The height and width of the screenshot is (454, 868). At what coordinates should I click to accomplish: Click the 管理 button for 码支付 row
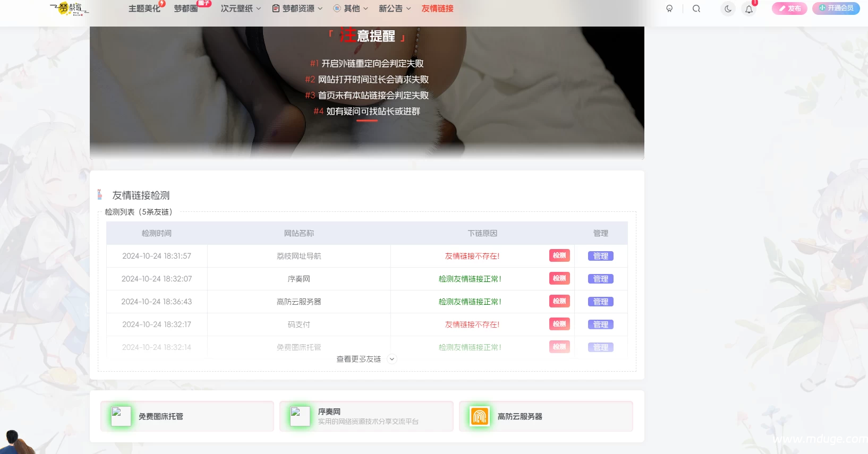click(601, 324)
